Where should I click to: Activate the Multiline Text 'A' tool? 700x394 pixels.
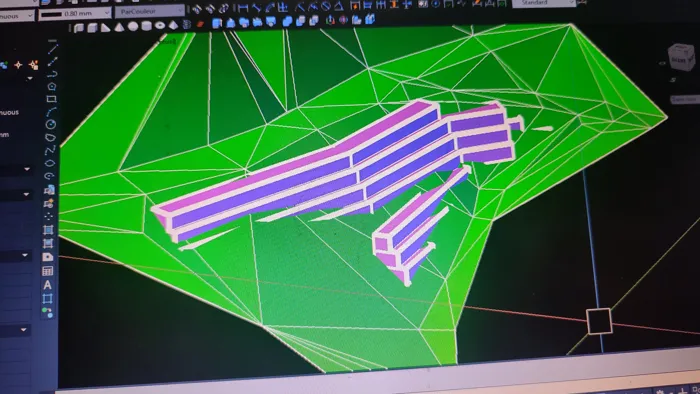[47, 285]
